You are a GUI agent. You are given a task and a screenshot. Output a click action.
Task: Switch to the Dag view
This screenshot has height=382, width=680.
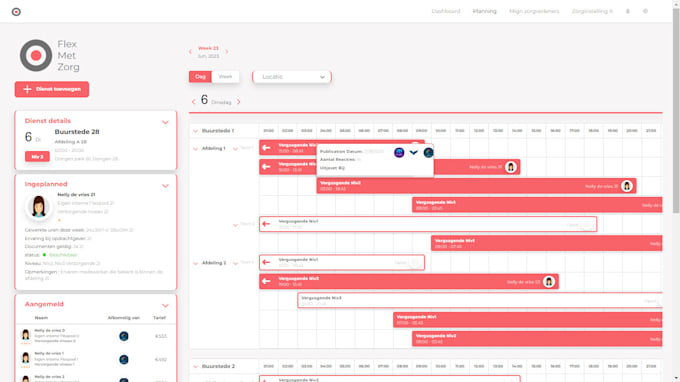click(200, 77)
